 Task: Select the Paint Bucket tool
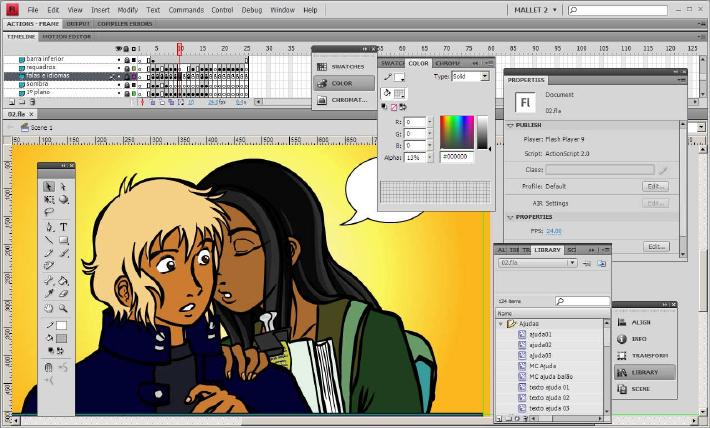(63, 281)
